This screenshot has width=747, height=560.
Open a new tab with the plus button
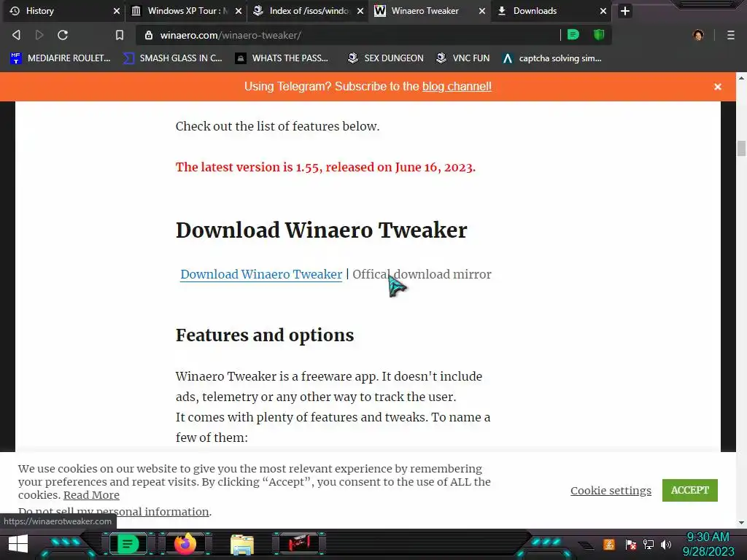[x=625, y=11]
